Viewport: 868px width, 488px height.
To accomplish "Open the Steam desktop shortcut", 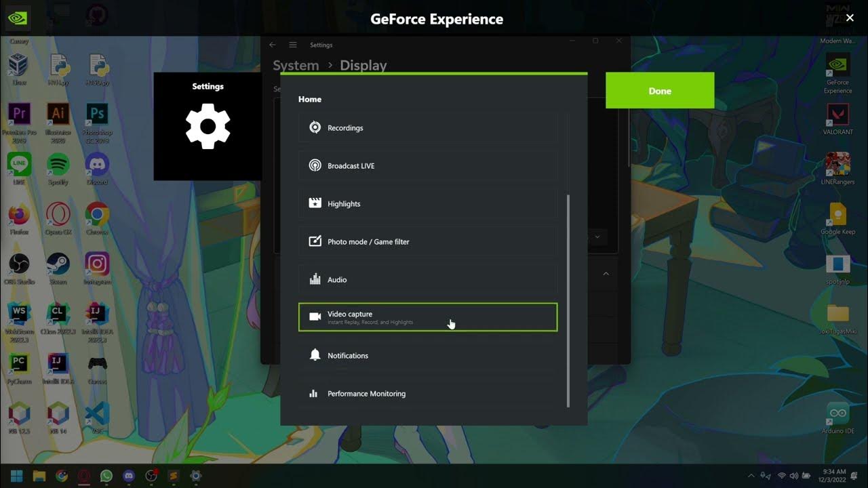I will (x=58, y=268).
